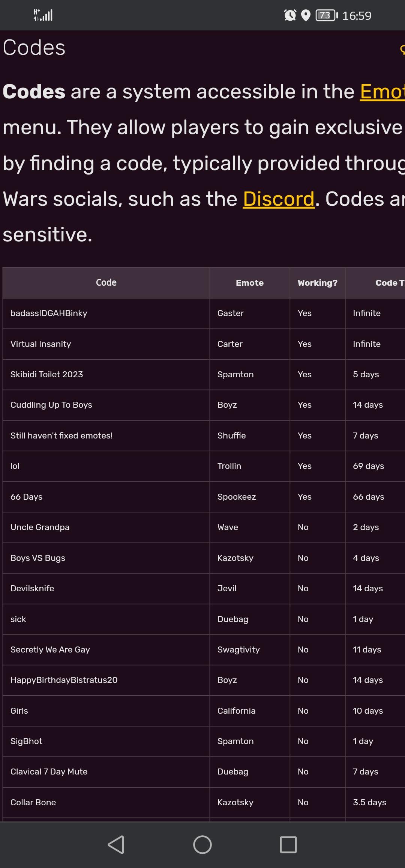This screenshot has height=868, width=405.
Task: Click the yellow icon beside Codes heading
Action: click(x=402, y=49)
